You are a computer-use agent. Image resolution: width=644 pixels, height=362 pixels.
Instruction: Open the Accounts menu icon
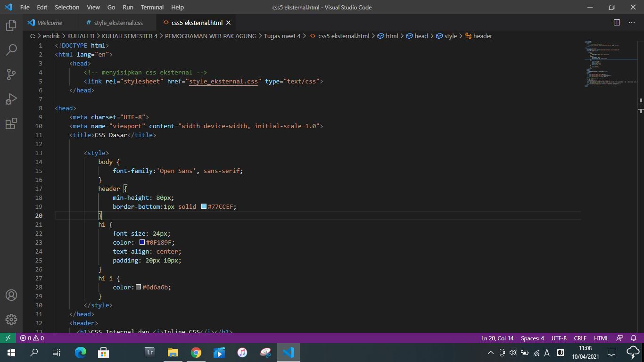point(11,295)
